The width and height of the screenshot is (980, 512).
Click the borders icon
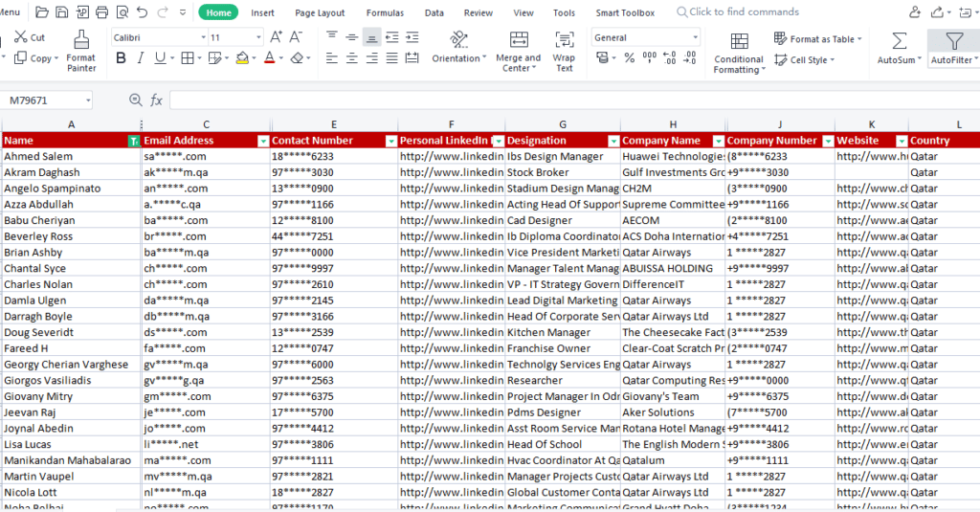click(x=187, y=58)
